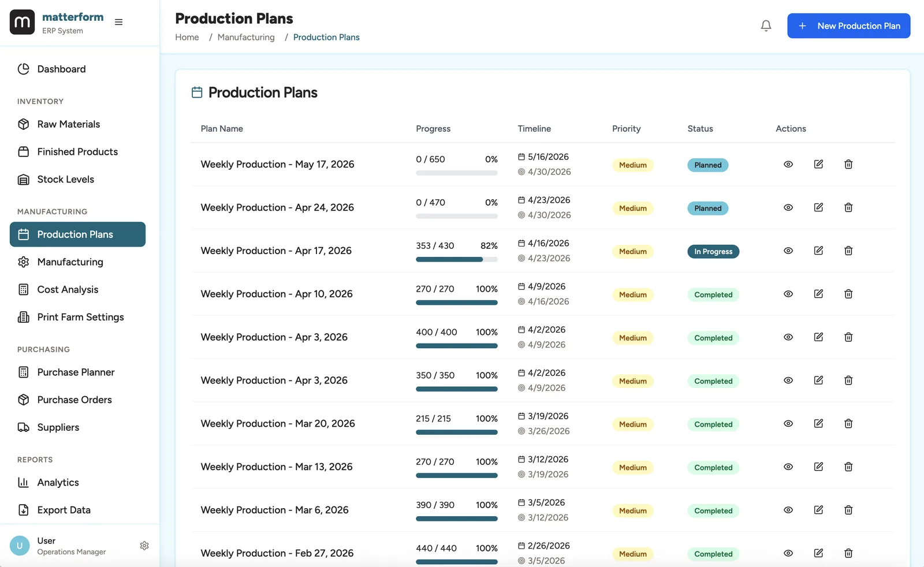Open Stock Levels from Inventory
This screenshot has height=567, width=924.
coord(65,179)
